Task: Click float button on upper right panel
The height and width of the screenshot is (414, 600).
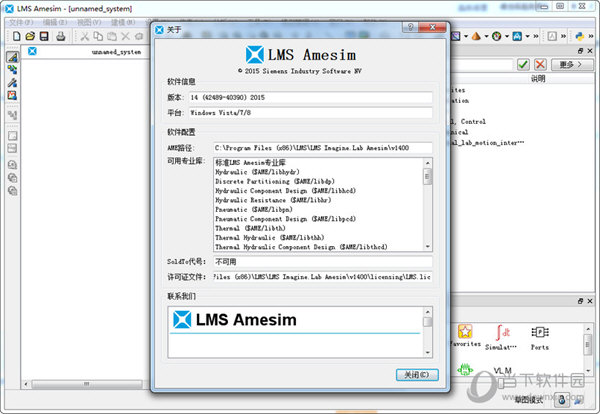Action: (x=580, y=51)
